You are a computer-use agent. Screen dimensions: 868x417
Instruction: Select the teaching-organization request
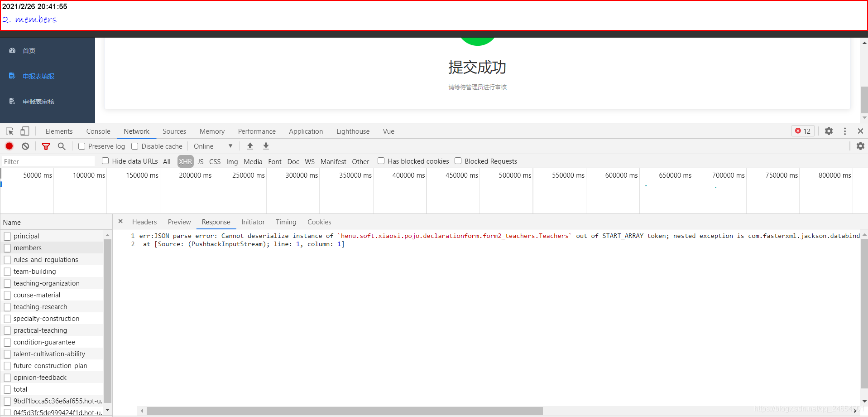point(52,283)
